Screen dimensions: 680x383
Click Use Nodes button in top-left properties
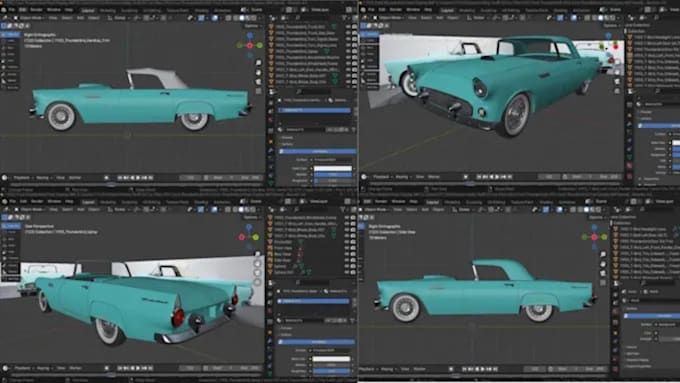coord(318,151)
